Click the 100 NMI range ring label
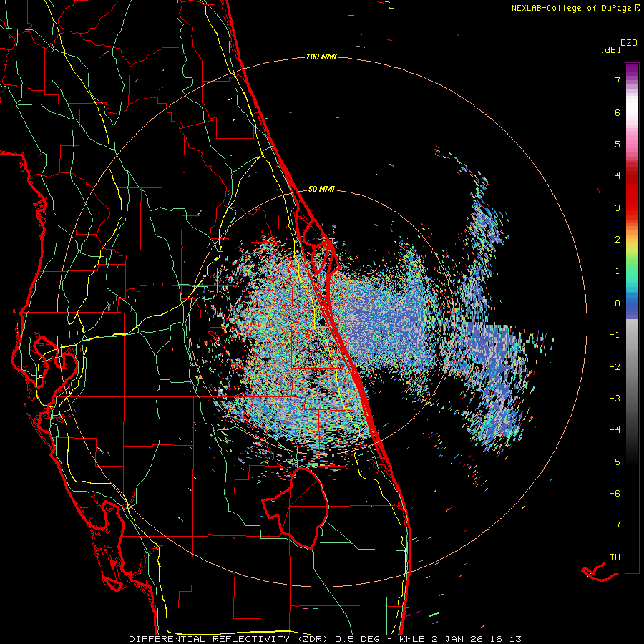644x644 pixels. pyautogui.click(x=321, y=57)
